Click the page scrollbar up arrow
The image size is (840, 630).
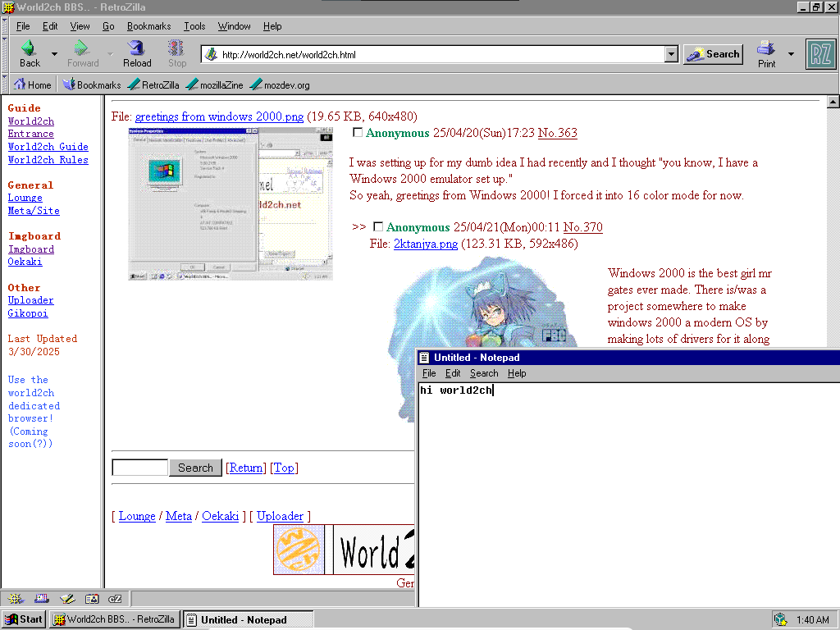(x=833, y=102)
